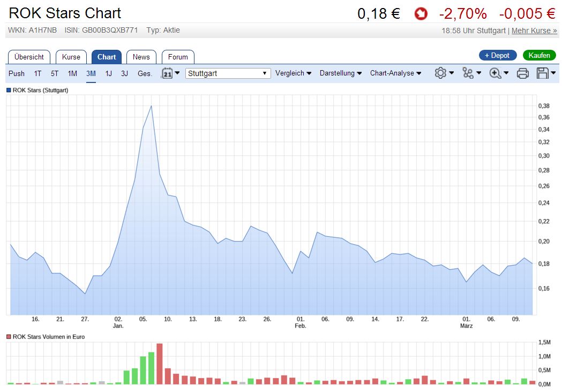
Task: Expand the zoom icon dropdown arrow
Action: coord(506,73)
